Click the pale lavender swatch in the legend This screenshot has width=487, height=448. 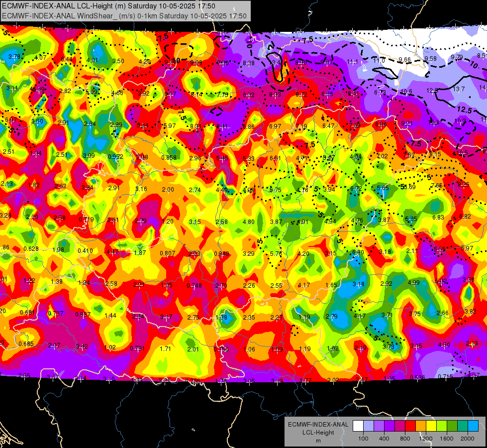click(369, 426)
